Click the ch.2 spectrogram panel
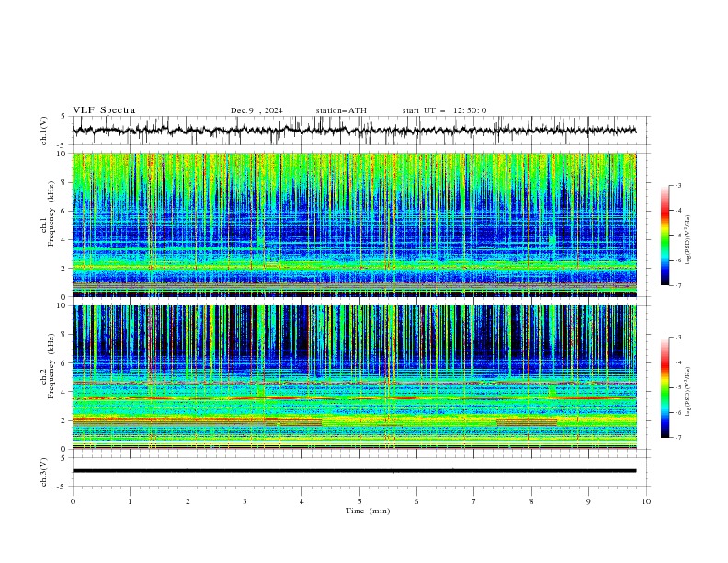The height and width of the screenshot is (563, 728). click(354, 377)
